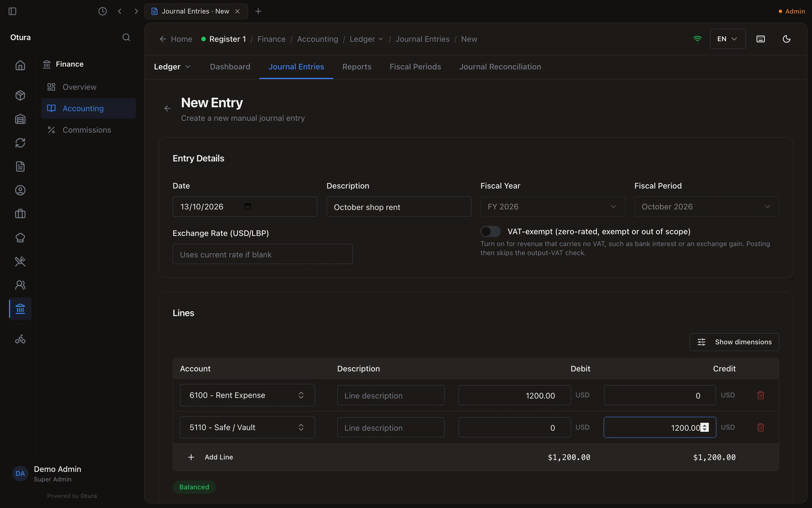This screenshot has height=508, width=812.
Task: Click the Date field calendar picker icon
Action: (248, 207)
